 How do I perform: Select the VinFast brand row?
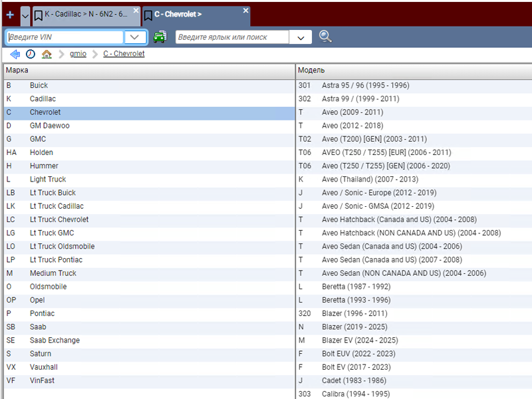149,380
